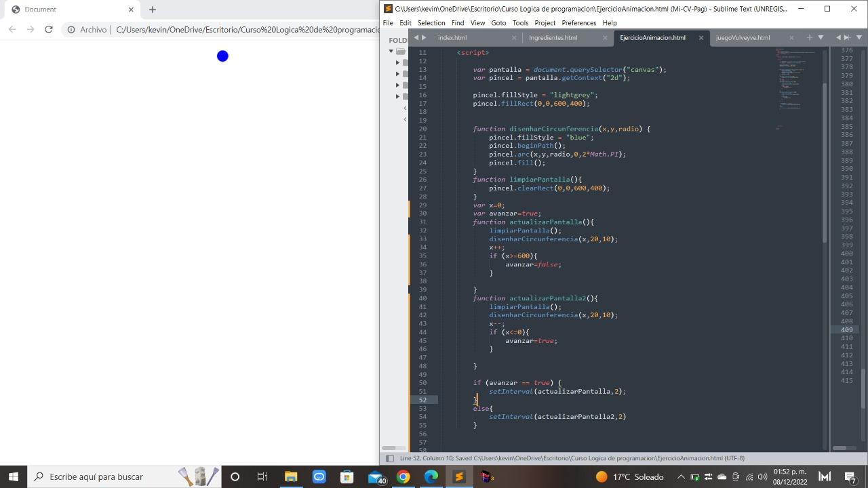
Task: Close the juegoVulveyve.html tab
Action: (x=792, y=38)
